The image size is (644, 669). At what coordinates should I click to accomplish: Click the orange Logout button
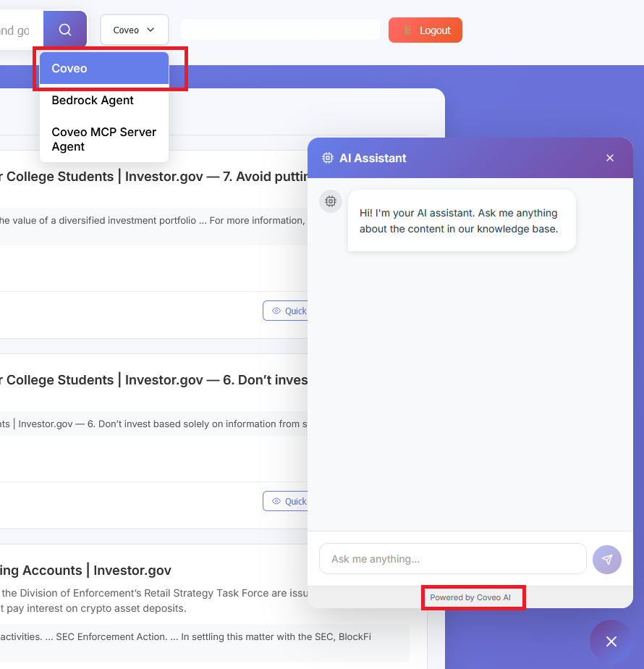[425, 30]
